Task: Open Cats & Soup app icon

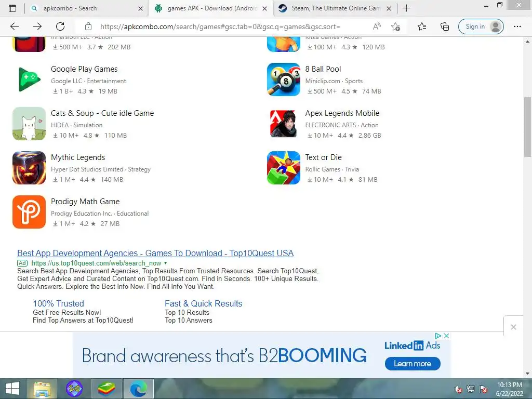Action: (x=29, y=124)
